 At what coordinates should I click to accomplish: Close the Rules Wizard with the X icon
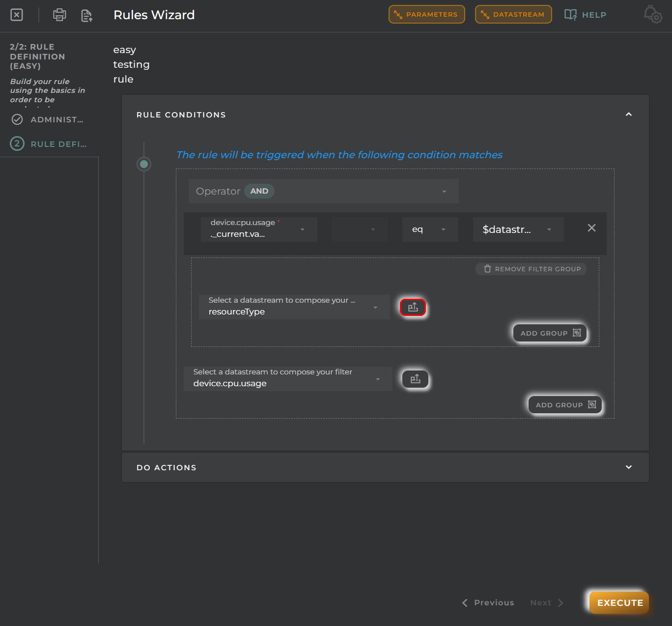(17, 15)
